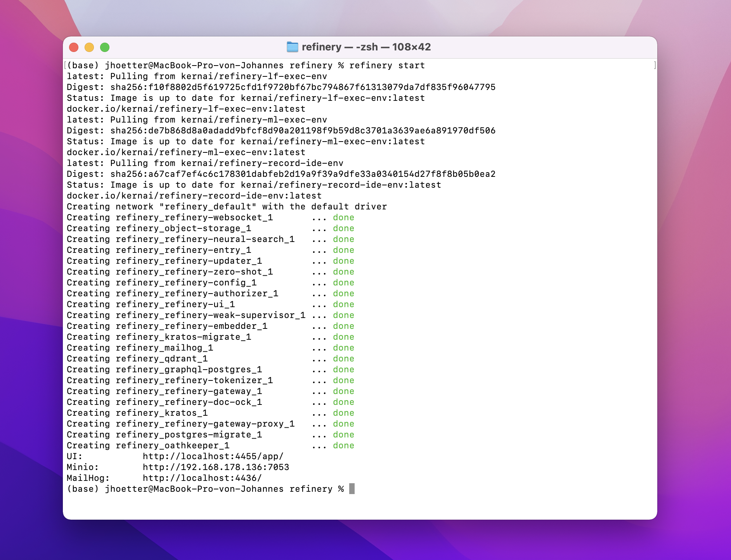Click the 'Creating network refinery_default' line
731x560 pixels.
click(x=227, y=207)
